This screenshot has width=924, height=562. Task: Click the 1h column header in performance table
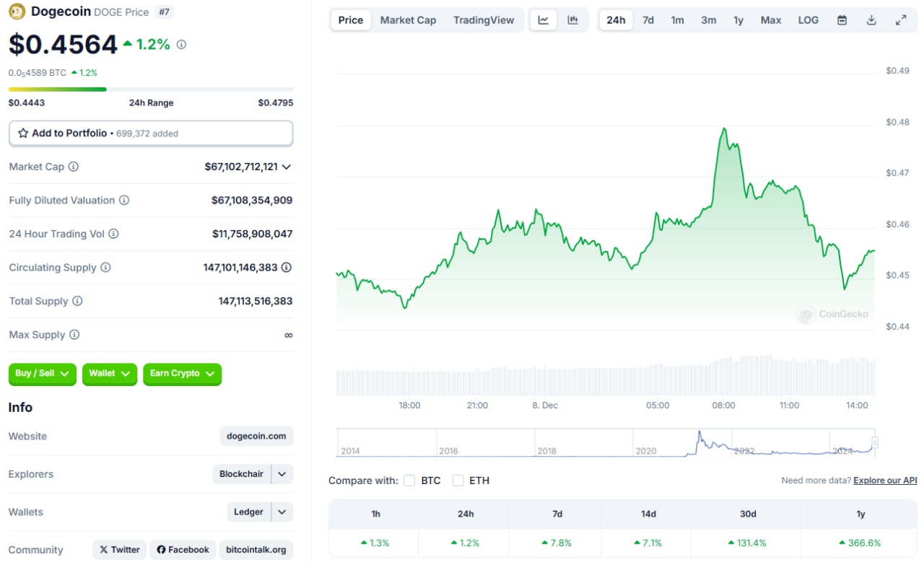(375, 514)
